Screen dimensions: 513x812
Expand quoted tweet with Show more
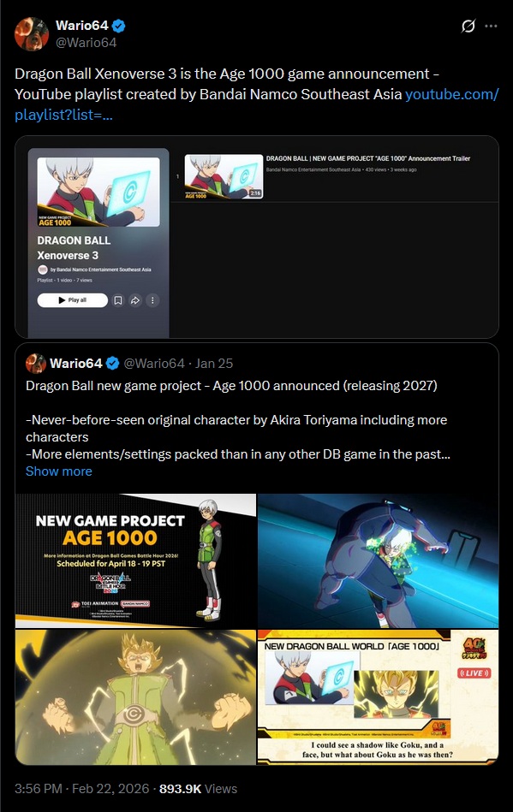point(59,471)
